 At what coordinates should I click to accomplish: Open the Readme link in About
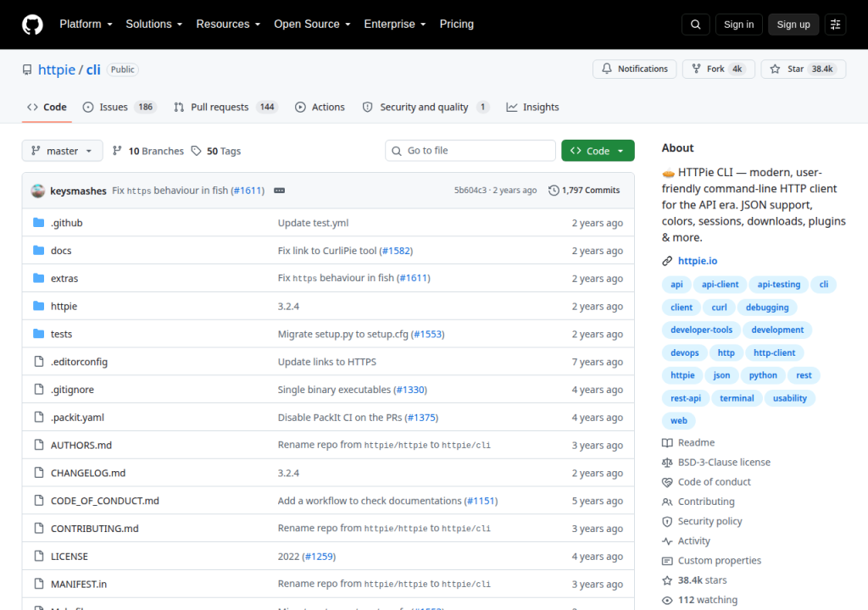(x=688, y=443)
